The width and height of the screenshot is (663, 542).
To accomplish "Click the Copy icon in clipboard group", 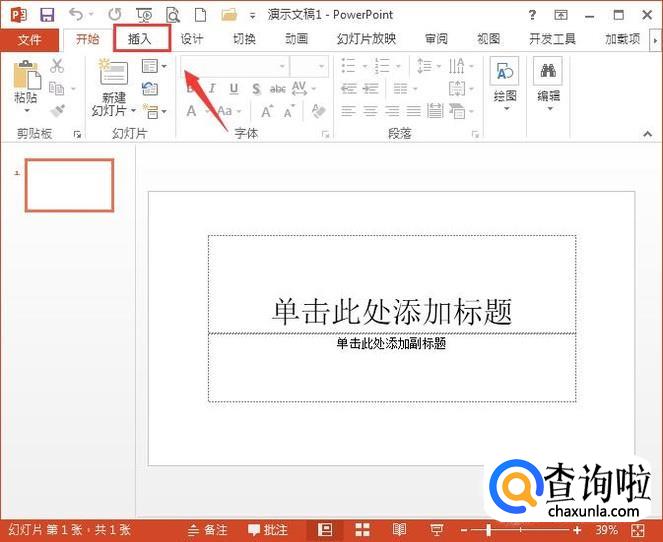I will pyautogui.click(x=57, y=88).
